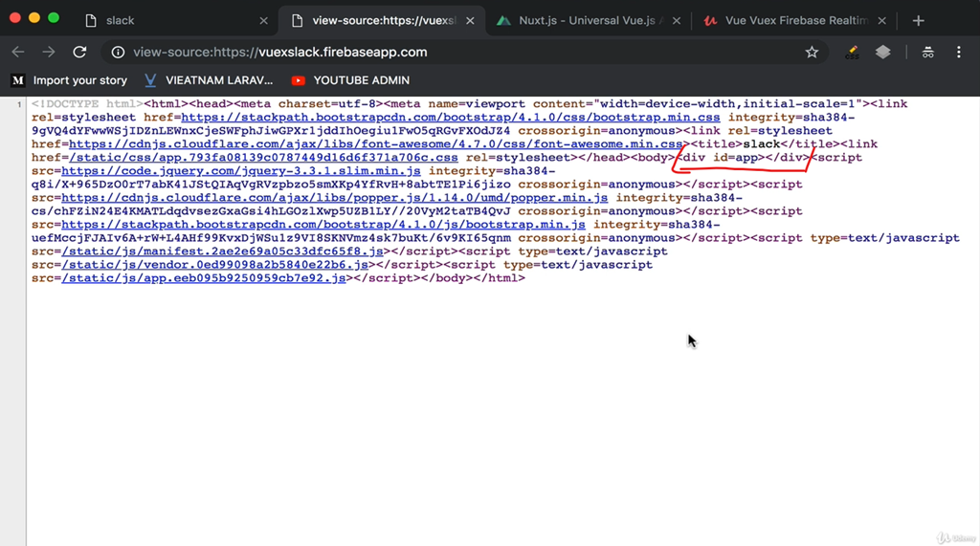This screenshot has width=980, height=546.
Task: Open the app.793fa08139c0787449d16d6f371a706c.css link
Action: click(x=263, y=158)
